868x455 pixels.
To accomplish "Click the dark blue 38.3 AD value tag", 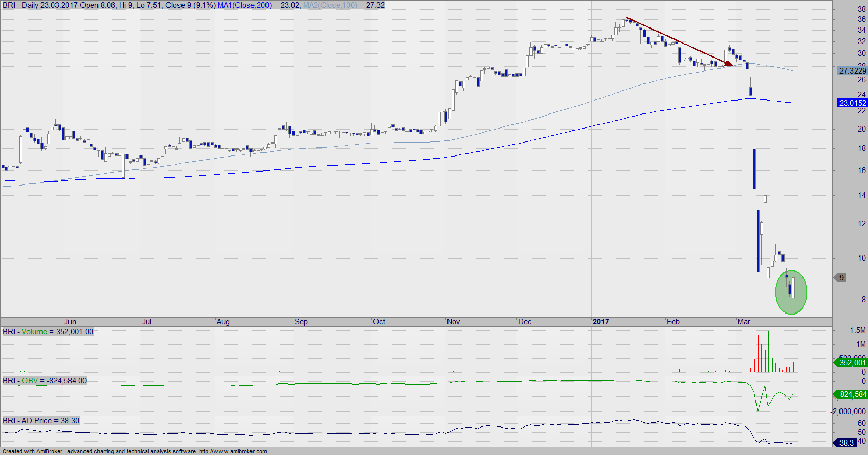I will [846, 443].
